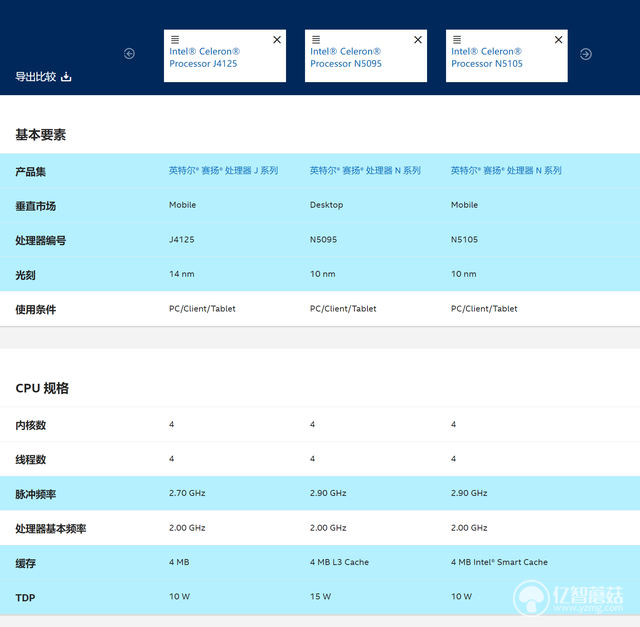Select the 处理器基本频率 row label
The height and width of the screenshot is (627, 640).
(x=51, y=529)
